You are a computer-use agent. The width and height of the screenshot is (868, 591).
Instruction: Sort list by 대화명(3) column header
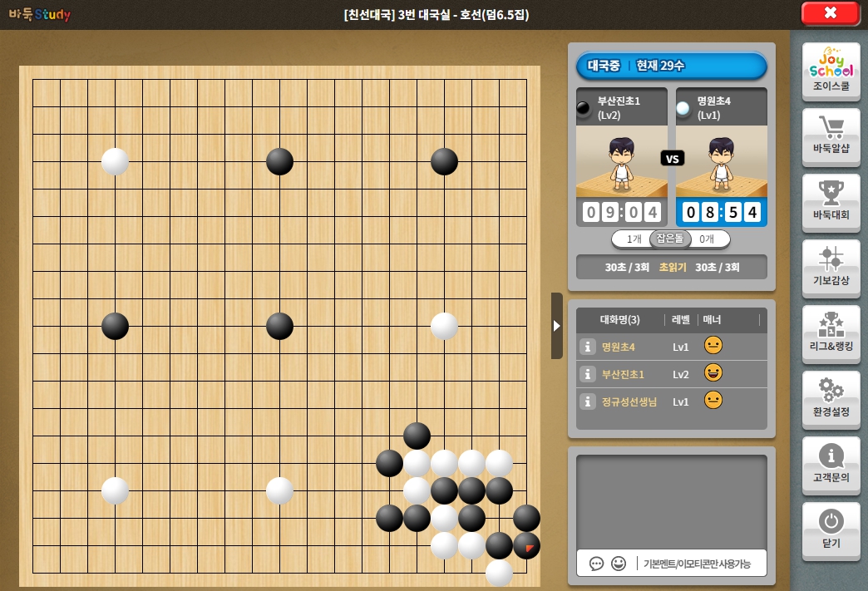click(x=620, y=319)
